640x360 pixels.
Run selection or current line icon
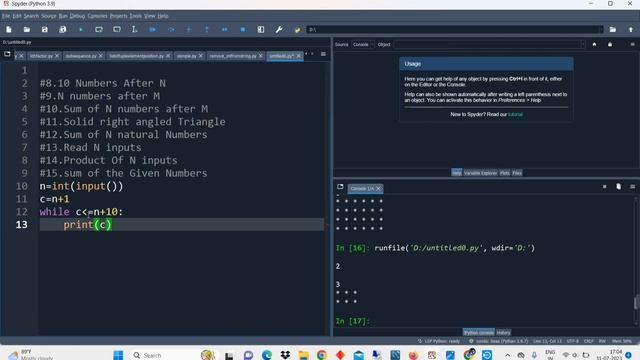tap(135, 29)
